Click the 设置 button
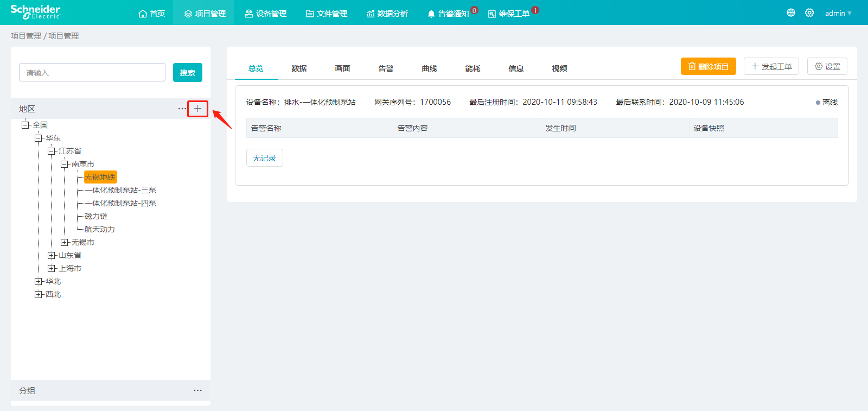Screen dimensions: 868x411 pos(827,66)
